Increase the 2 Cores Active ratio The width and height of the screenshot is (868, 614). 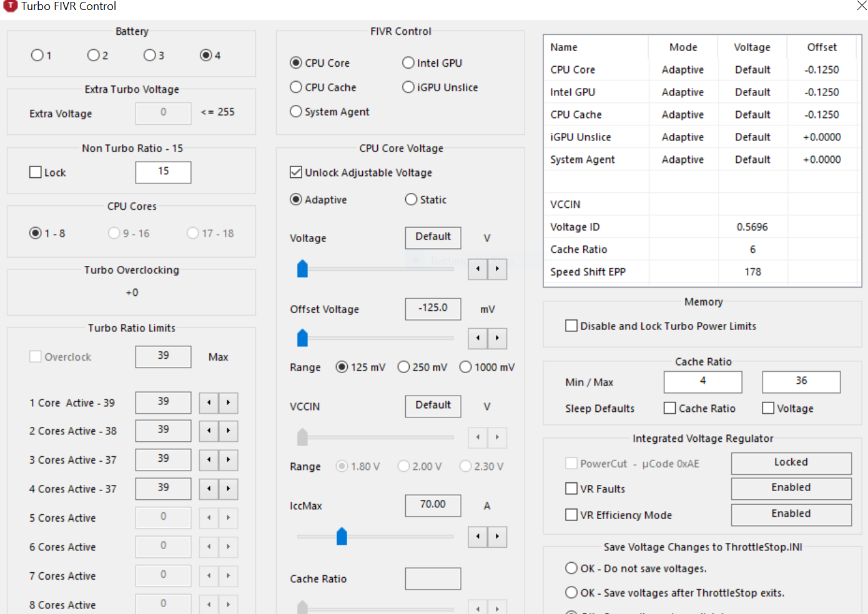point(229,431)
